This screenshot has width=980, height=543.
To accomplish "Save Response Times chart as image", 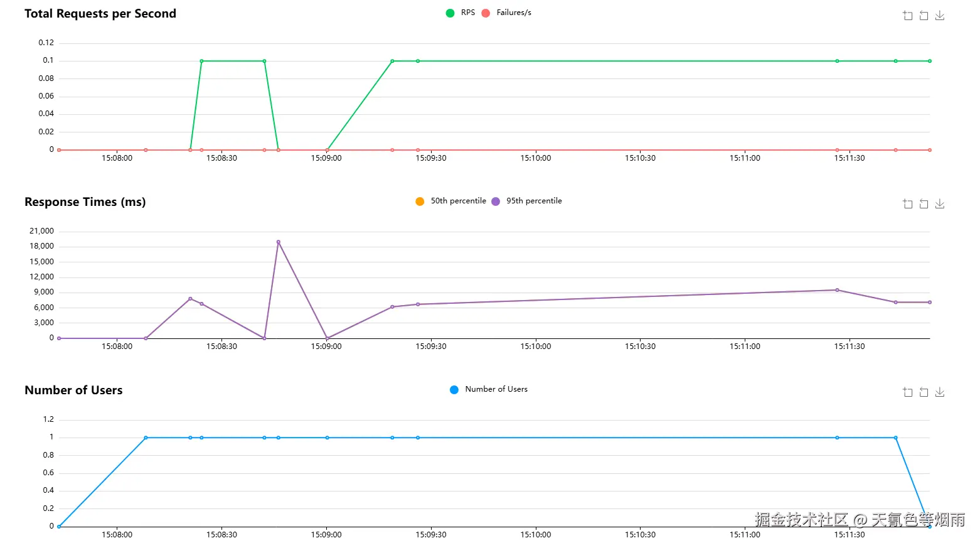I will (940, 203).
